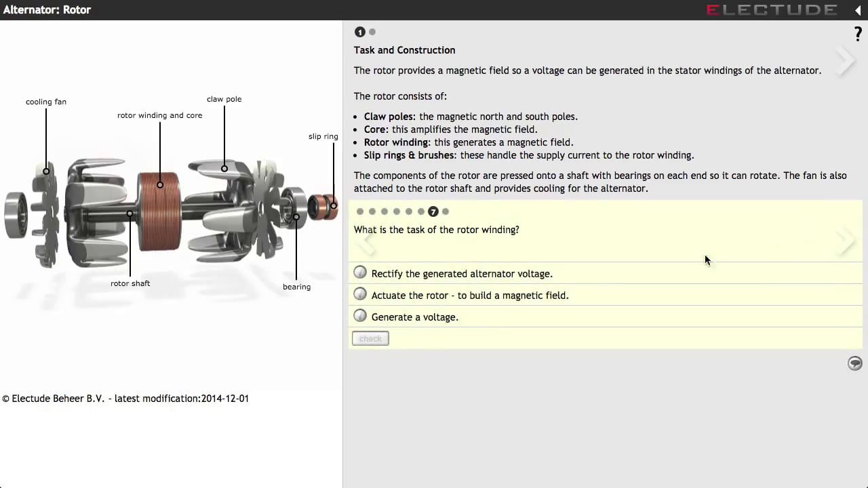Select the cooling fan marker on the diagram
Image resolution: width=868 pixels, height=488 pixels.
coord(46,171)
